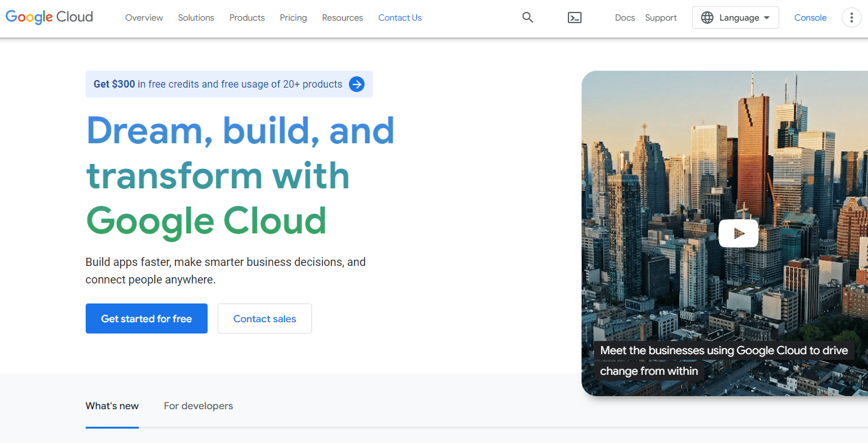The width and height of the screenshot is (868, 443).
Task: Click the Google Cloud logo
Action: click(x=49, y=18)
